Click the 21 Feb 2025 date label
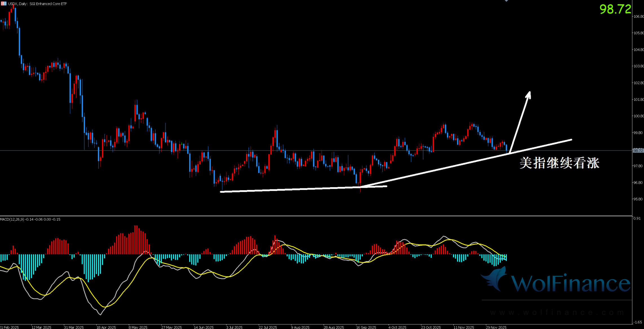Screen dimensions: 644x329 click(10, 327)
